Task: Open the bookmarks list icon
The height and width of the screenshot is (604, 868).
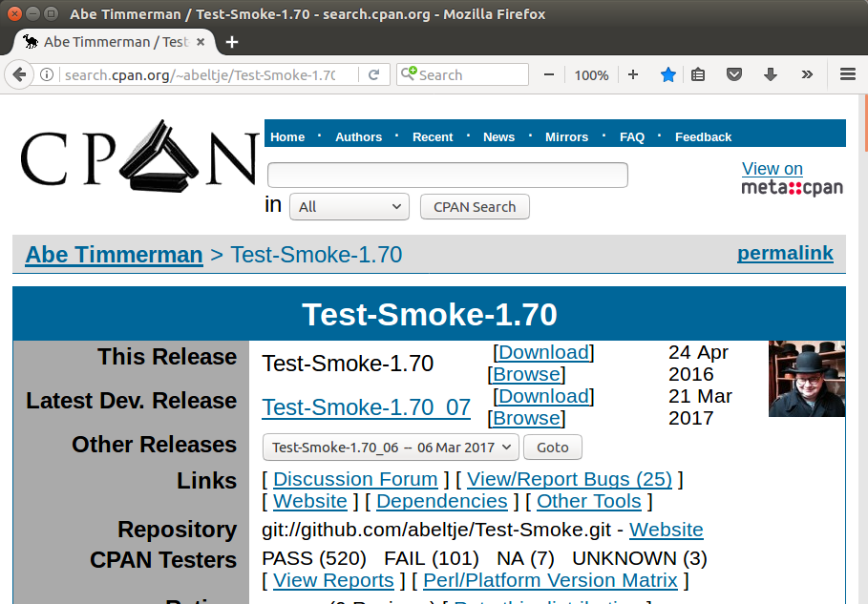Action: [698, 74]
